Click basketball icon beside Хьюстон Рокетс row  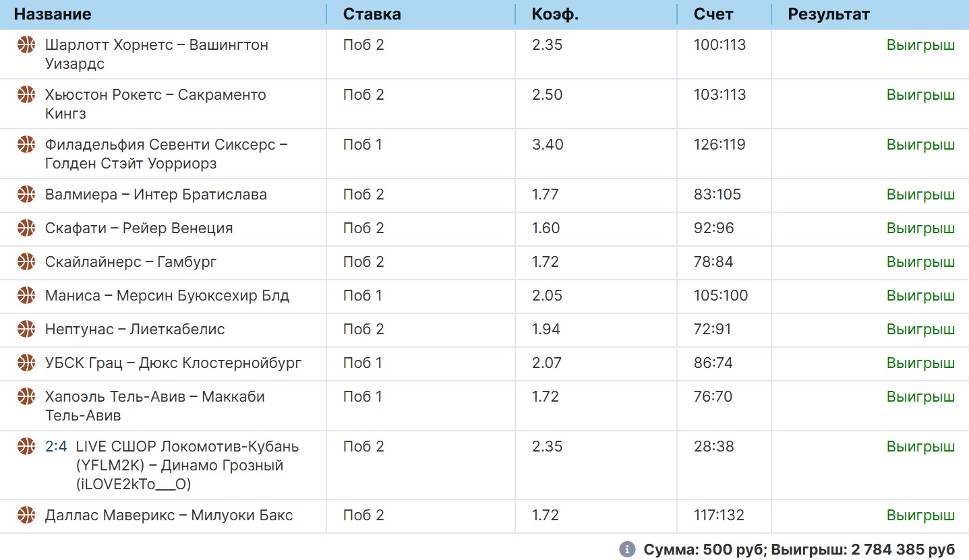26,95
